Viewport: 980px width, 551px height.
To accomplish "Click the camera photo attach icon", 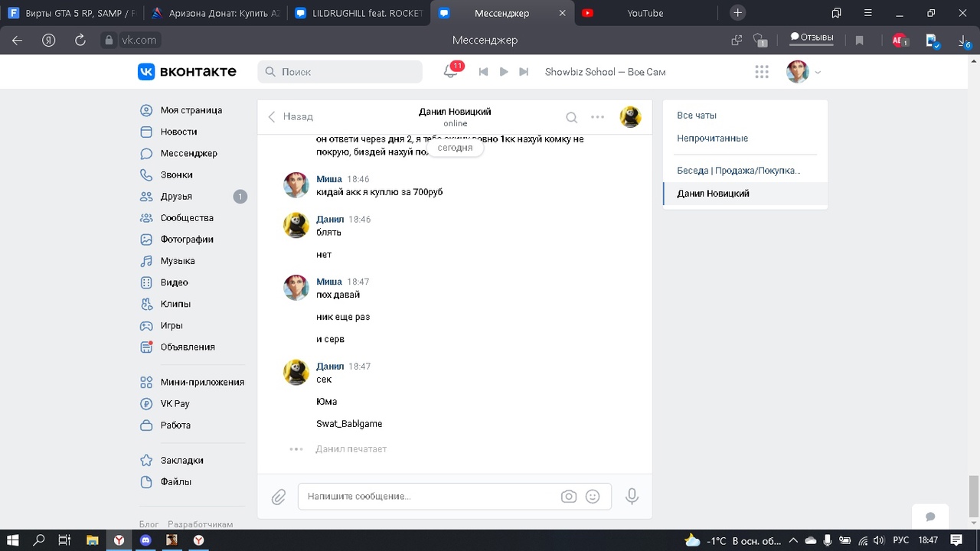I will tap(568, 497).
